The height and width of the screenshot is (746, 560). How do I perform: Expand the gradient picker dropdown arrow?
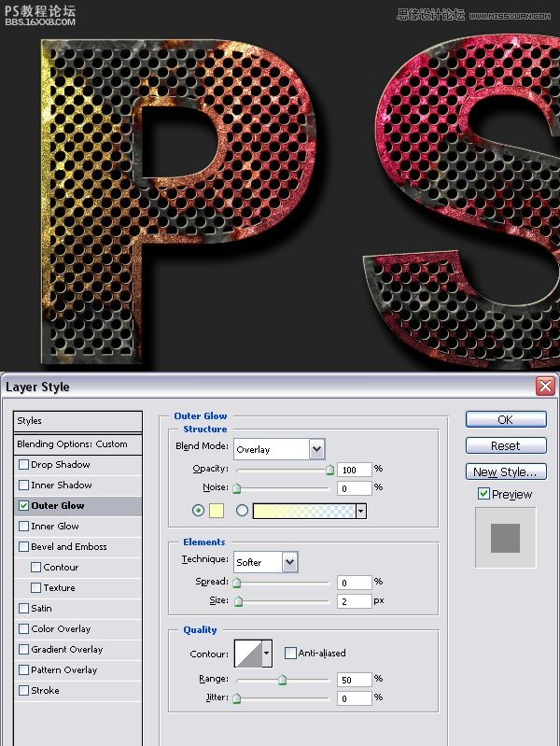(x=361, y=511)
